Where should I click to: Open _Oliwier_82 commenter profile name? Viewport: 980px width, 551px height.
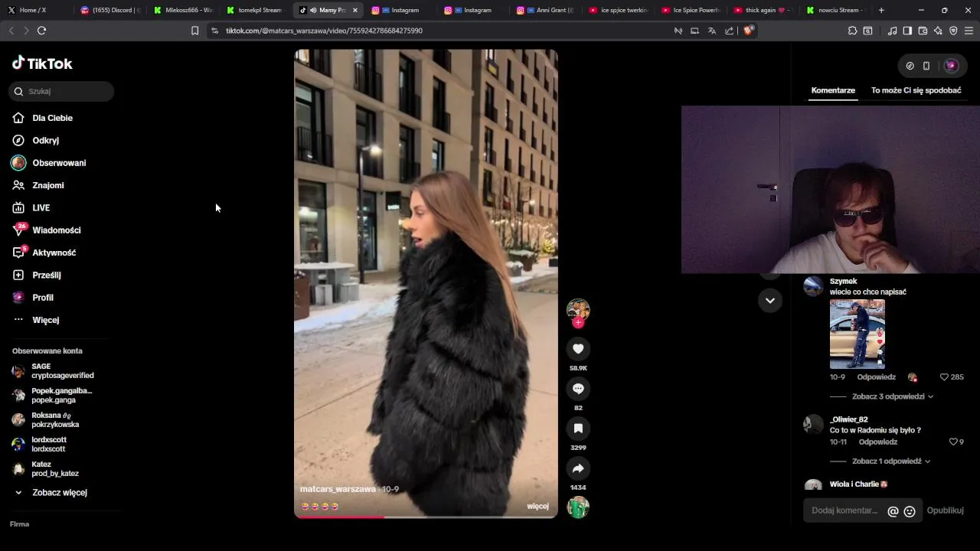(848, 419)
